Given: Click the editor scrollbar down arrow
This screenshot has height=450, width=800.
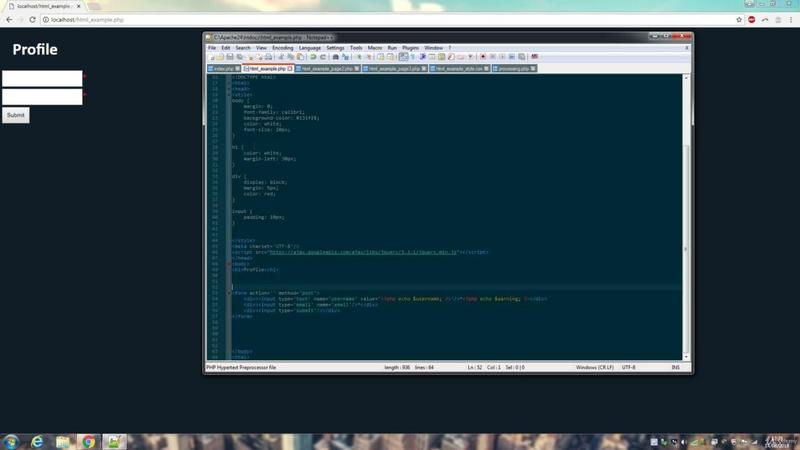Looking at the screenshot, I should pyautogui.click(x=686, y=357).
